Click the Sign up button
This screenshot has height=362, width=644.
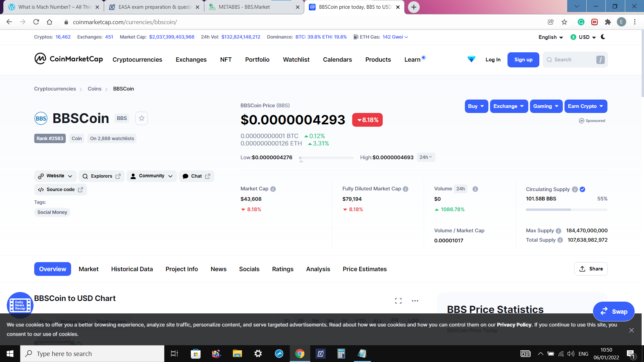tap(523, 60)
